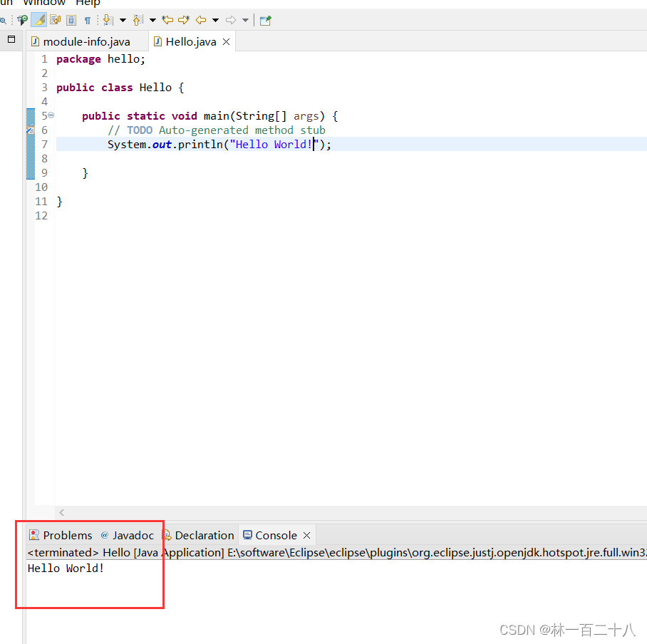Open Next Annotation dropdown arrow
This screenshot has width=647, height=644.
(123, 20)
